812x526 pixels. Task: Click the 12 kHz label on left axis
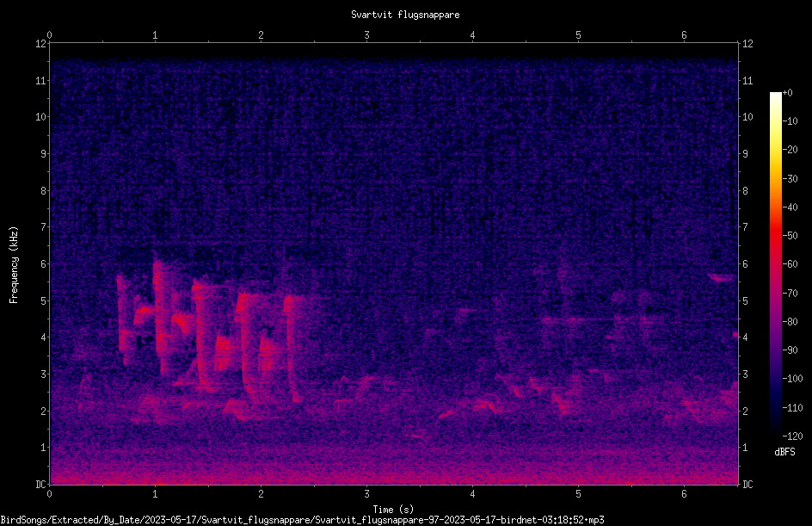[x=41, y=44]
